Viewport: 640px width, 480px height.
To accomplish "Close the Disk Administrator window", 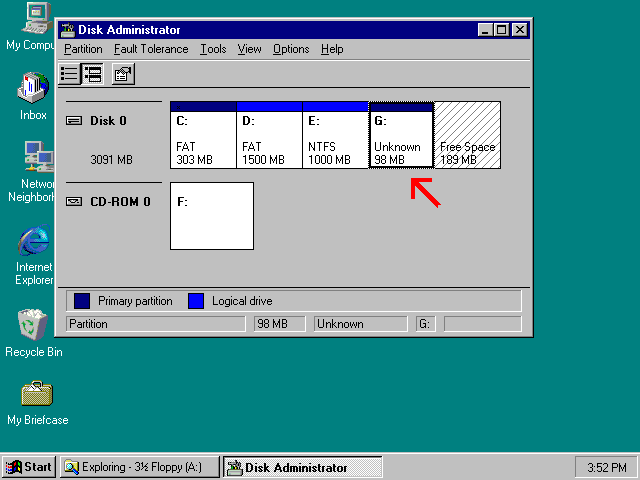I will [520, 30].
